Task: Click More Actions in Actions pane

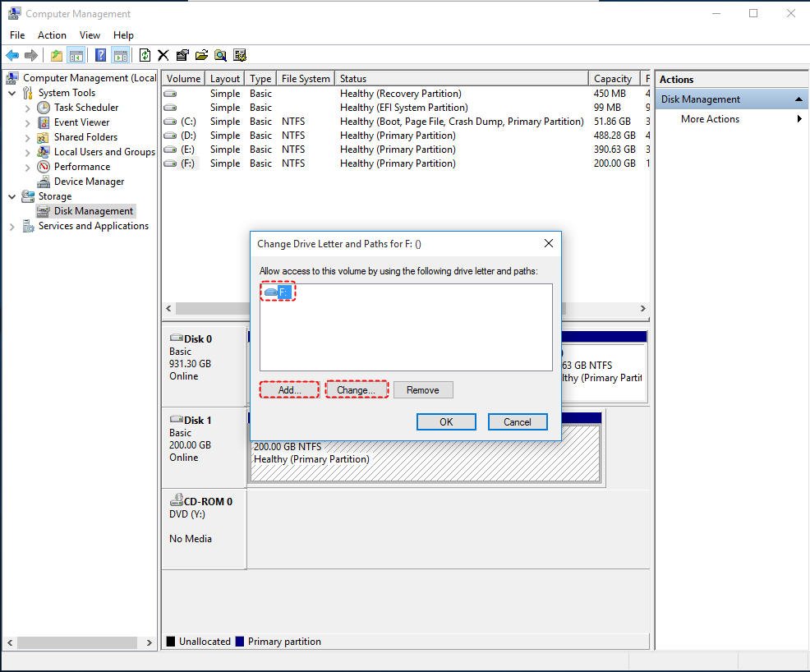Action: pos(710,119)
